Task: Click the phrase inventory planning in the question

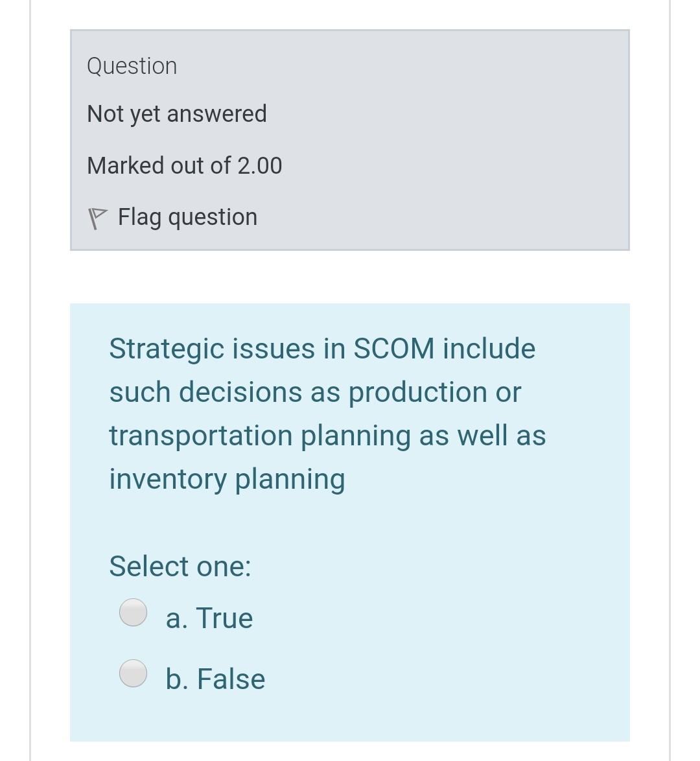Action: pyautogui.click(x=226, y=479)
